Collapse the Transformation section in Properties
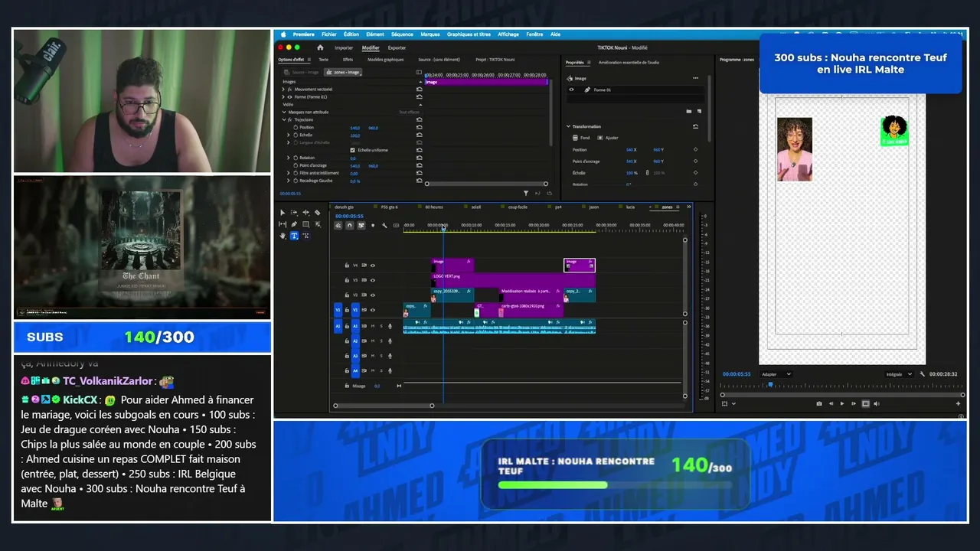The height and width of the screenshot is (551, 980). (x=568, y=126)
